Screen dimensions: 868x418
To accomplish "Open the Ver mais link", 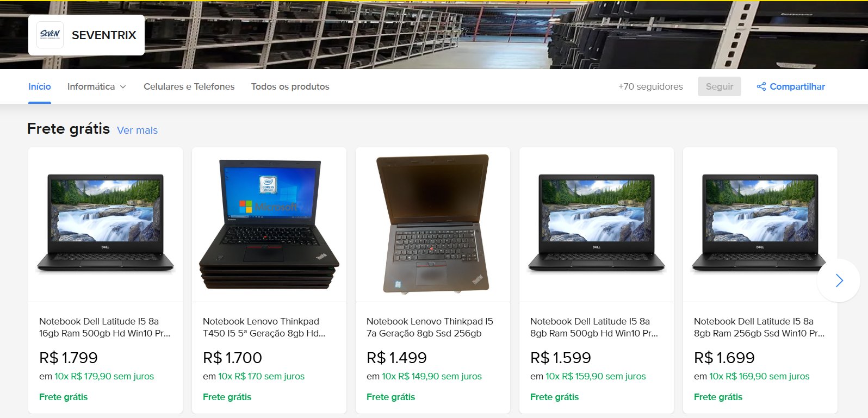I will pos(137,130).
